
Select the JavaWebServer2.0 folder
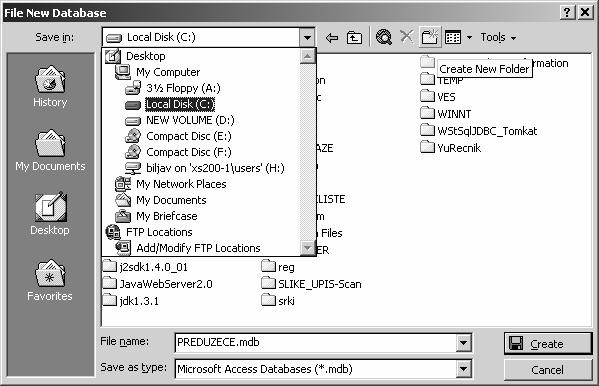pyautogui.click(x=158, y=284)
